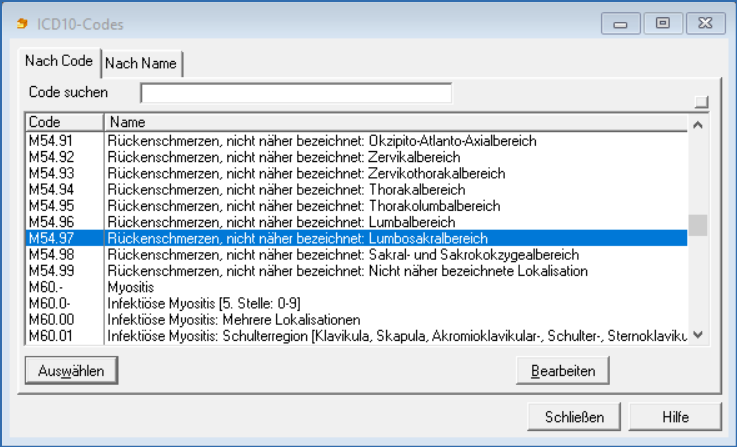Screen dimensions: 737x447
Task: Click the vertical scrollbar thumb
Action: coord(698,225)
